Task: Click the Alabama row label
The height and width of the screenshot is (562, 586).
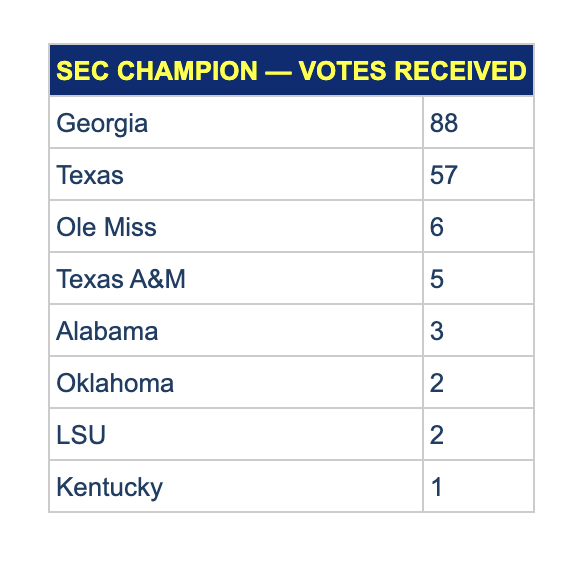Action: [107, 331]
